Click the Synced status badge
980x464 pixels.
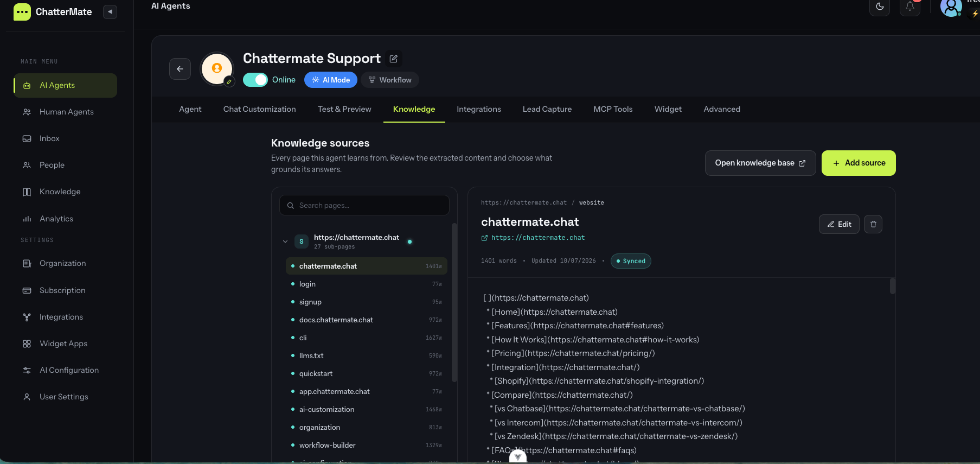coord(631,261)
